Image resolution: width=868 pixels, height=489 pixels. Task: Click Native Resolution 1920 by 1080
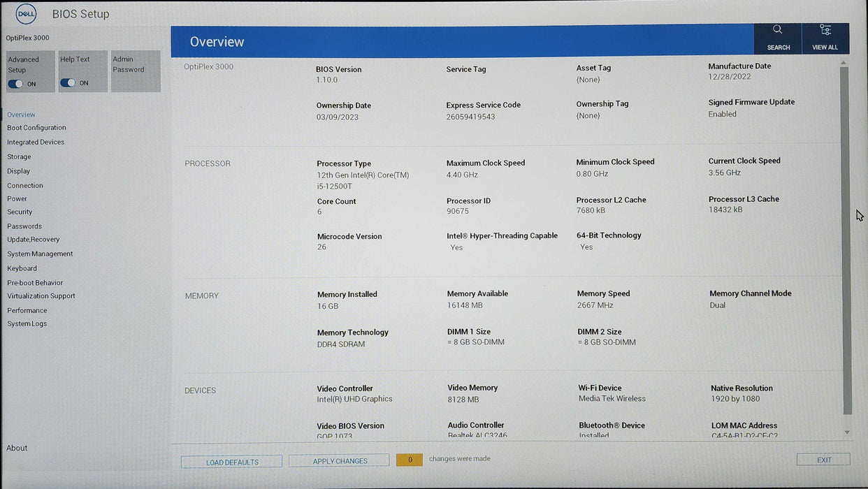coord(735,399)
